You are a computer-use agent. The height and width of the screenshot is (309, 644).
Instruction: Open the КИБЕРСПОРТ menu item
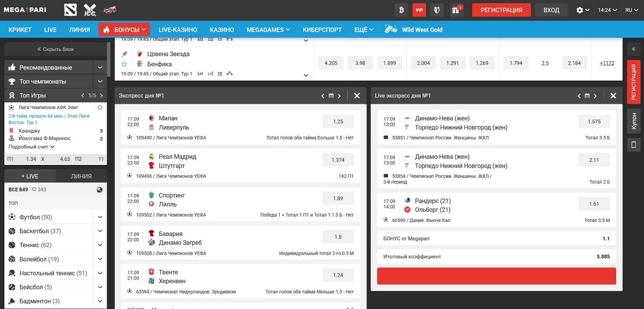(322, 30)
